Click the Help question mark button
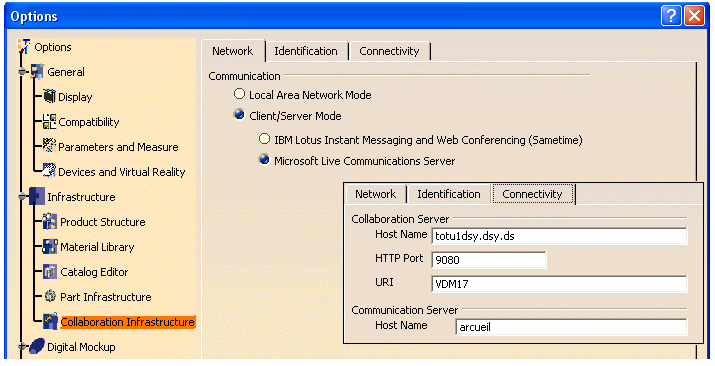Image resolution: width=715 pixels, height=366 pixels. click(671, 16)
